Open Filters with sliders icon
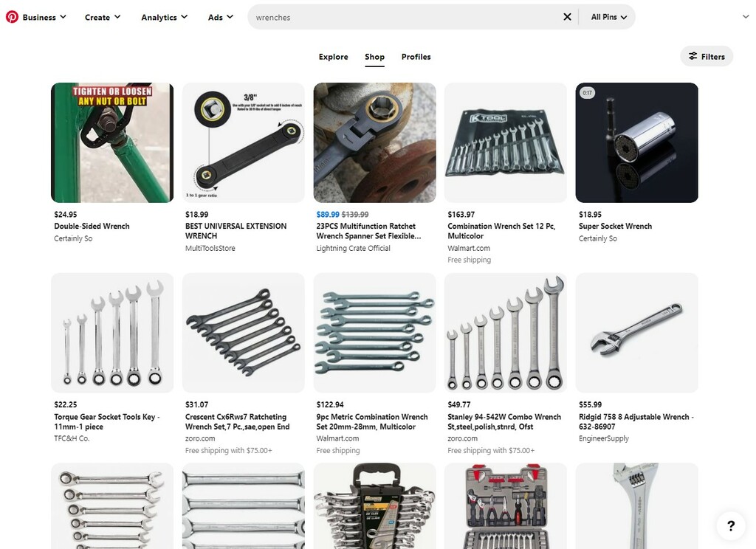 click(707, 56)
